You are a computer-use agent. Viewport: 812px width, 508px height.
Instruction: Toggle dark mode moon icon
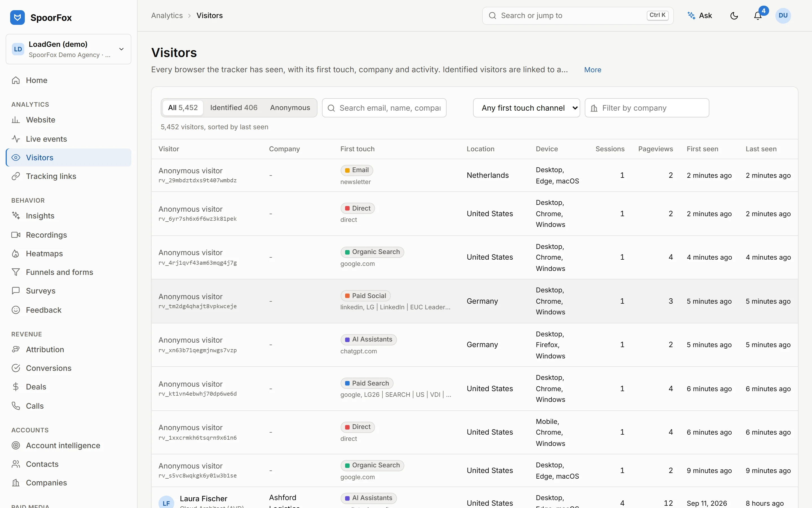coord(734,16)
